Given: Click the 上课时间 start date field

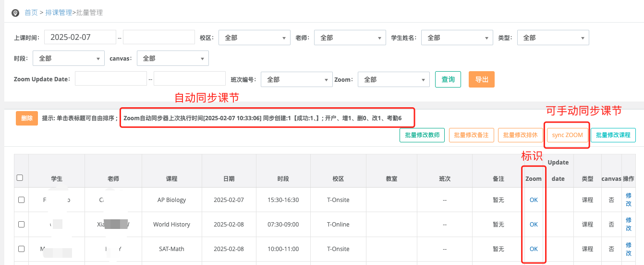Looking at the screenshot, I should (x=80, y=37).
